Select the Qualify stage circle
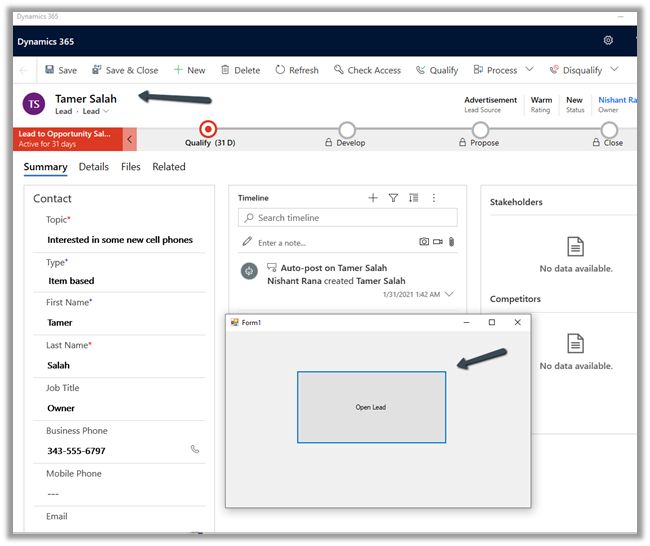The width and height of the screenshot is (650, 546). point(208,129)
